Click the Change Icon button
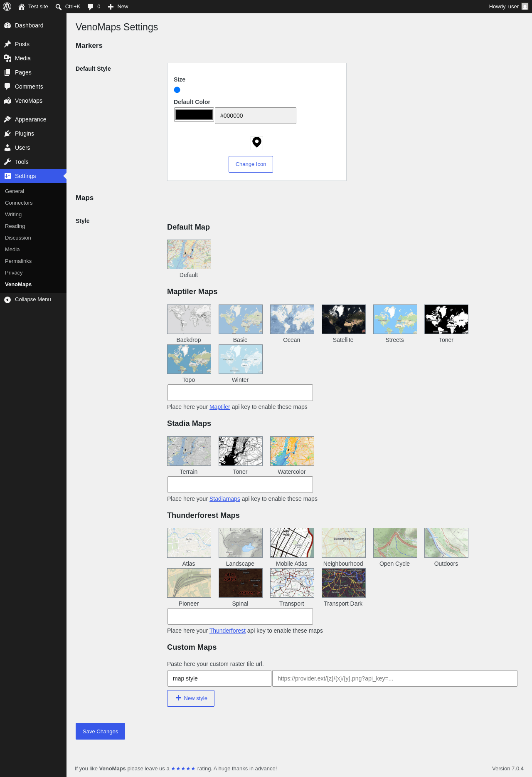The width and height of the screenshot is (532, 777). [251, 164]
